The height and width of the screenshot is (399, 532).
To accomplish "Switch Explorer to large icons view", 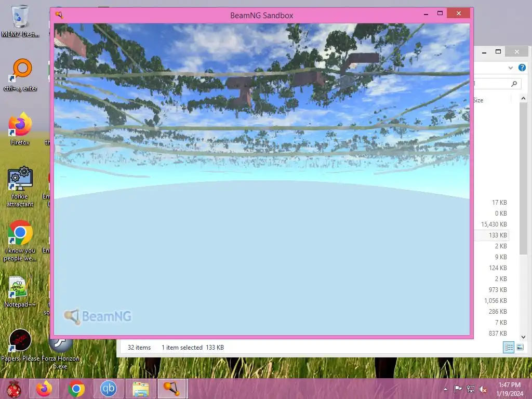I will point(520,347).
